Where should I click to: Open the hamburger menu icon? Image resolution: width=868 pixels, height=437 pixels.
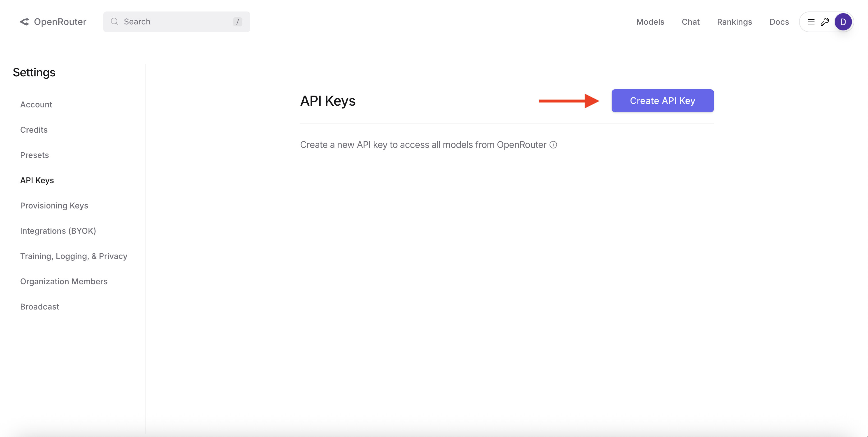pos(811,22)
